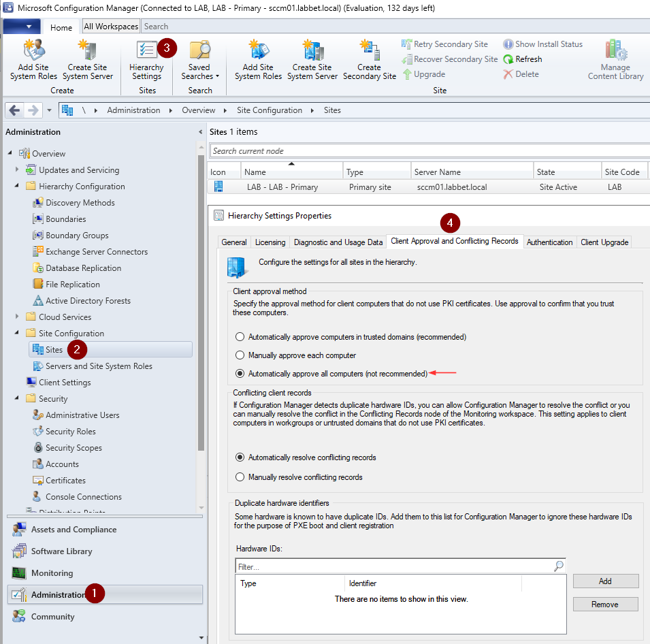Switch to the Licensing tab
650x644 pixels.
270,242
